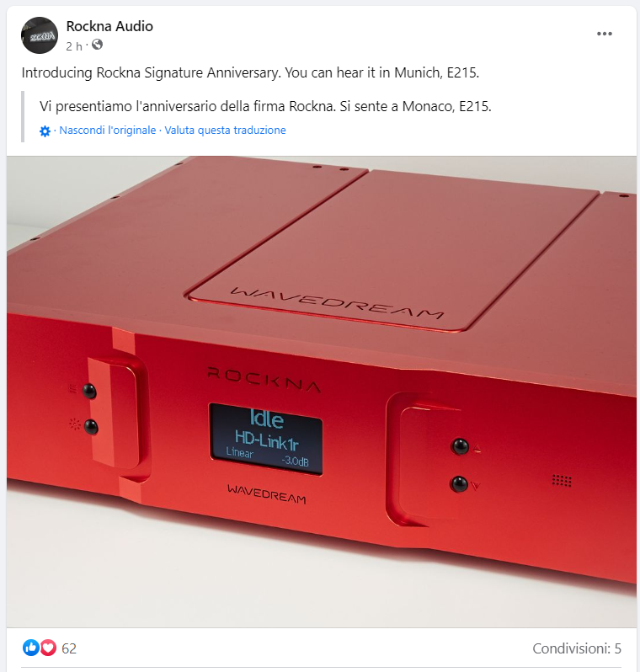The height and width of the screenshot is (672, 640).
Task: Click the Rockna Audio profile picture
Action: 40,35
